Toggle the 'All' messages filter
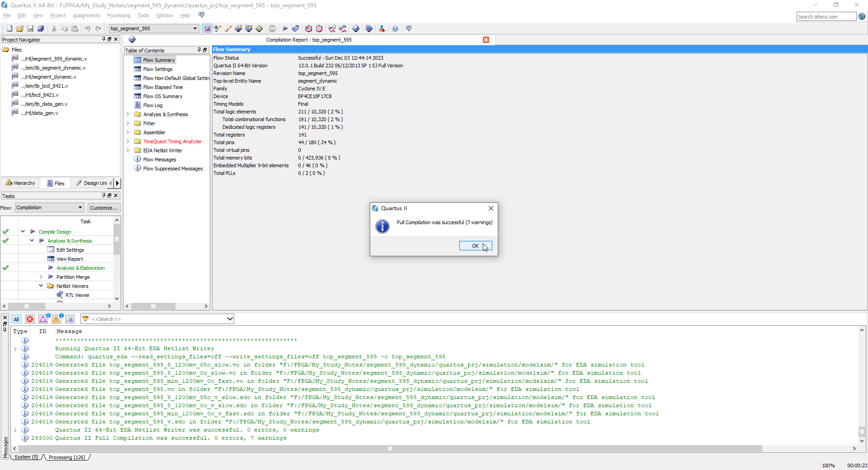868x470 pixels. click(16, 319)
